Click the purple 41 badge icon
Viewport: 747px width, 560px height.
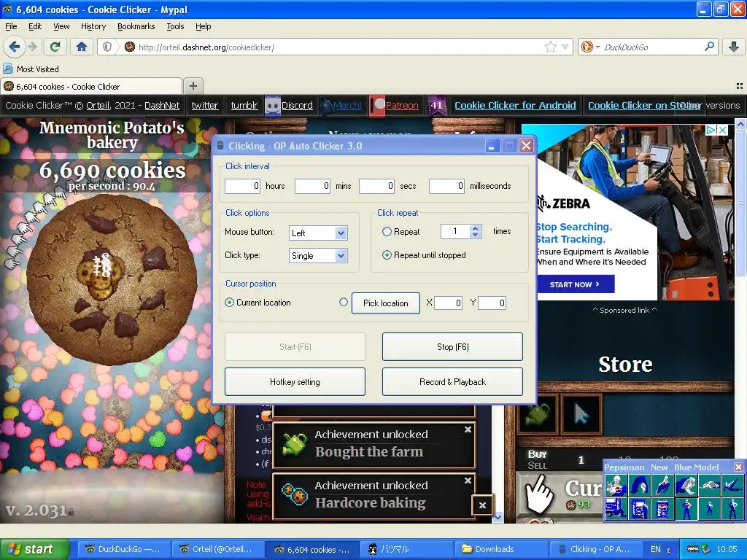coord(436,105)
